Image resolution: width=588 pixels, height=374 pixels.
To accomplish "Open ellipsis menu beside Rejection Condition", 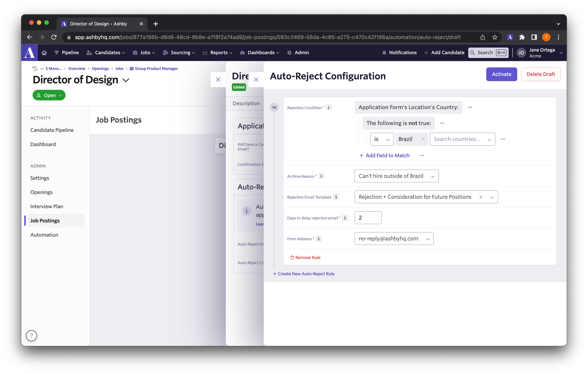I will click(x=470, y=107).
